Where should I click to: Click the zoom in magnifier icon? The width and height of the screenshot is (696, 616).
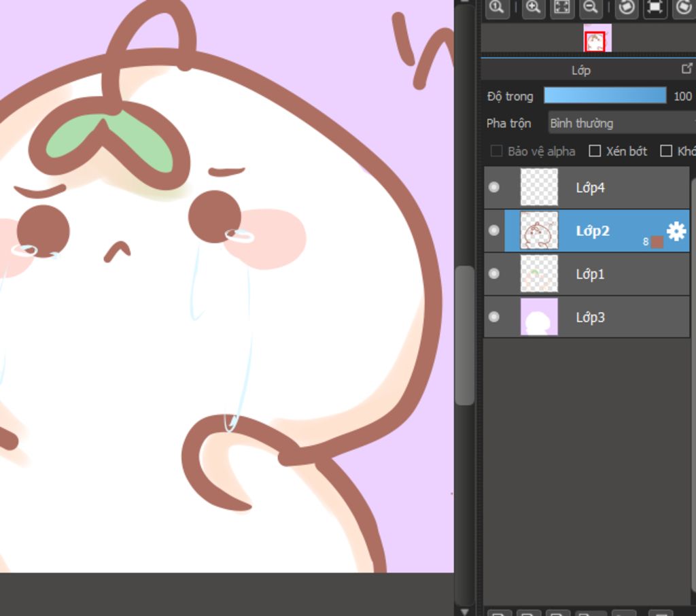(533, 7)
